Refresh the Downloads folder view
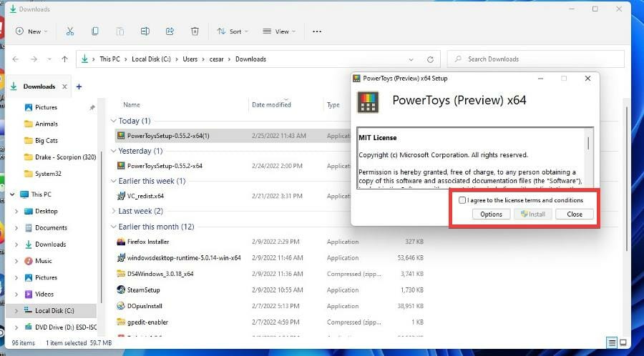This screenshot has width=644, height=356. pos(430,59)
